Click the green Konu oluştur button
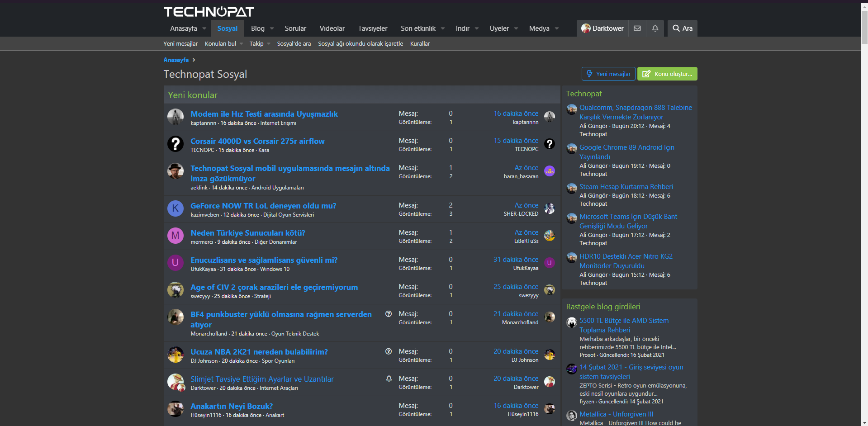The image size is (868, 426). 667,74
